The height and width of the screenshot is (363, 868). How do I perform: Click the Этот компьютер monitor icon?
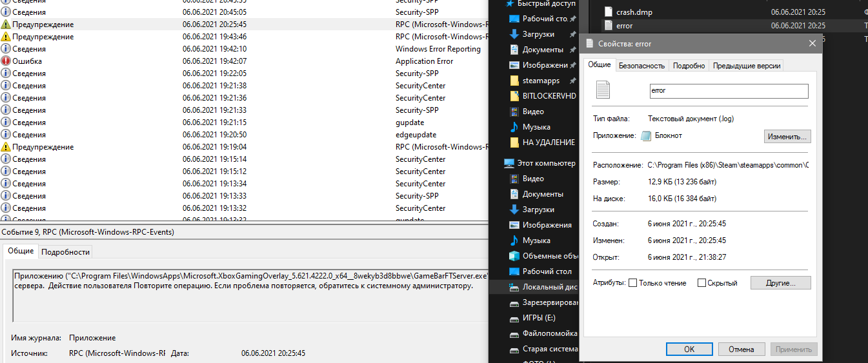pos(509,163)
